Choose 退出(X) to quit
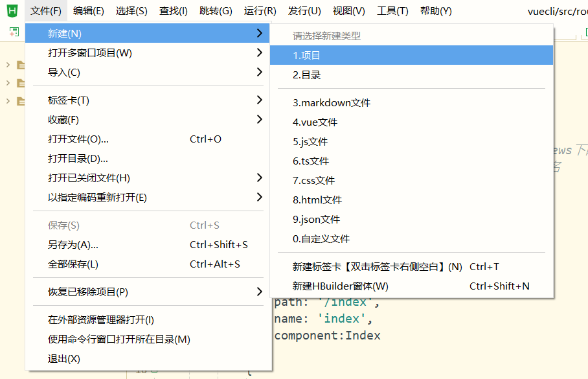Screen dimensions: 588x379 click(x=148, y=359)
